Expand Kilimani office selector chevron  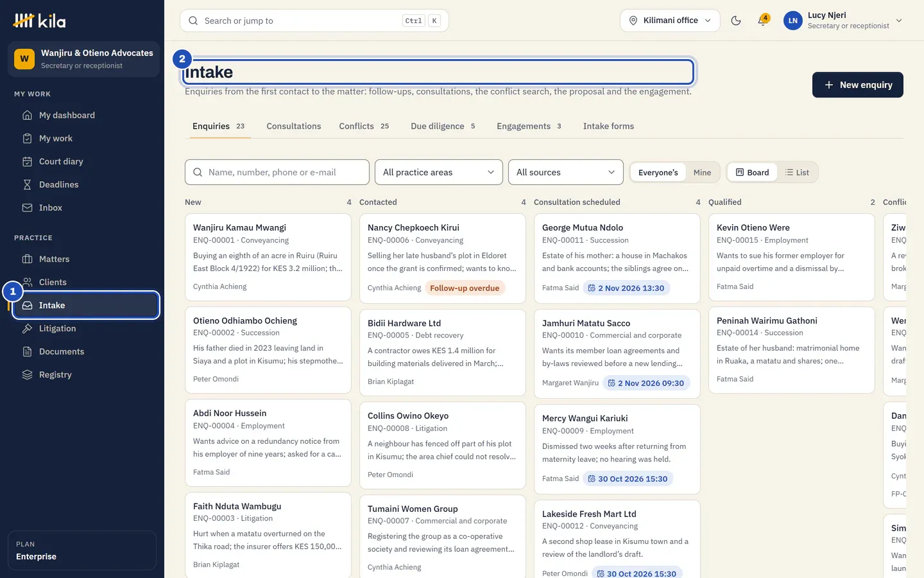point(708,21)
